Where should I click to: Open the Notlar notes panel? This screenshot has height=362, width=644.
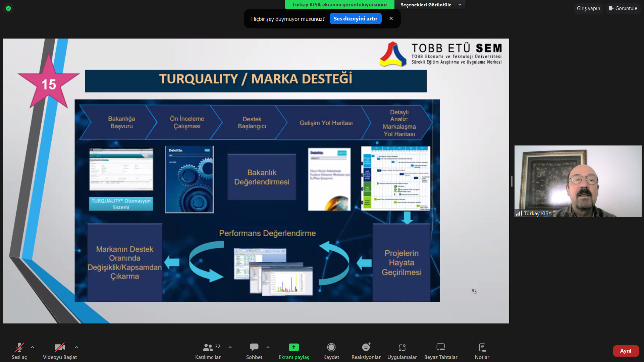point(482,351)
